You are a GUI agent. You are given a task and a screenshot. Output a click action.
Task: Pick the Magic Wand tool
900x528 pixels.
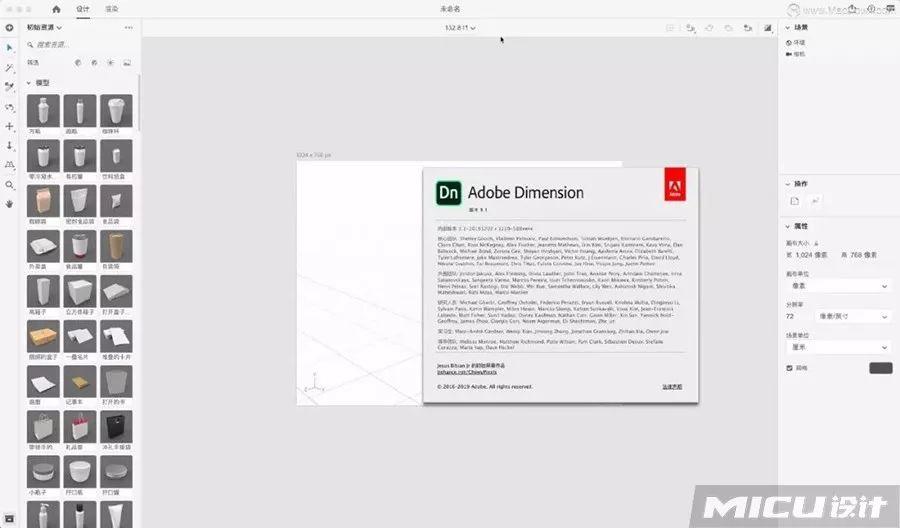[9, 68]
